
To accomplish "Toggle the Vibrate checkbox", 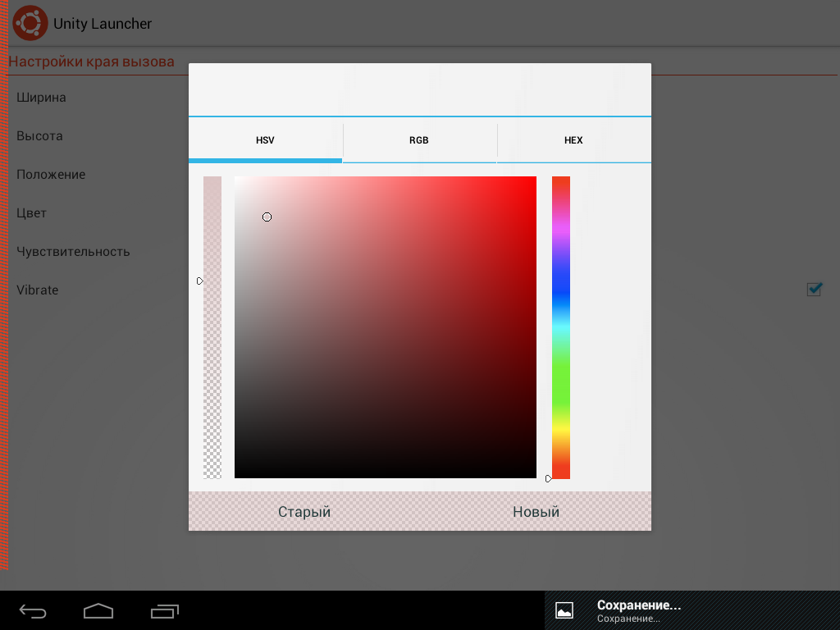I will pyautogui.click(x=815, y=290).
